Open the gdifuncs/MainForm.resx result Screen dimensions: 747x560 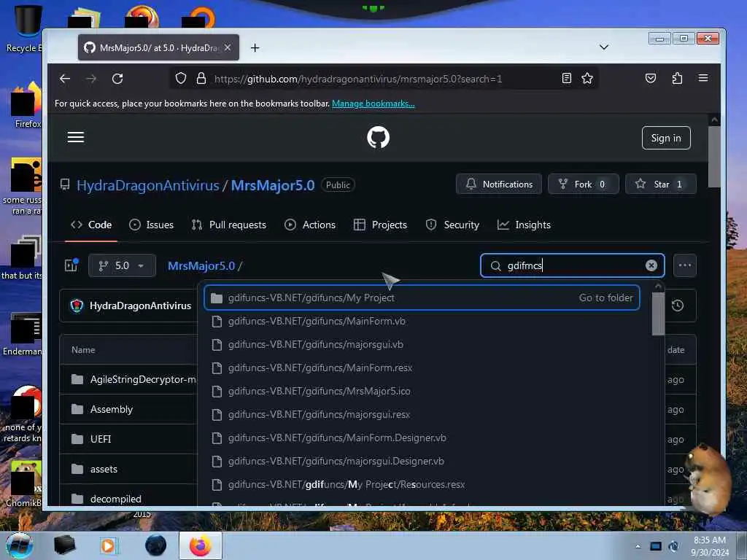point(422,368)
